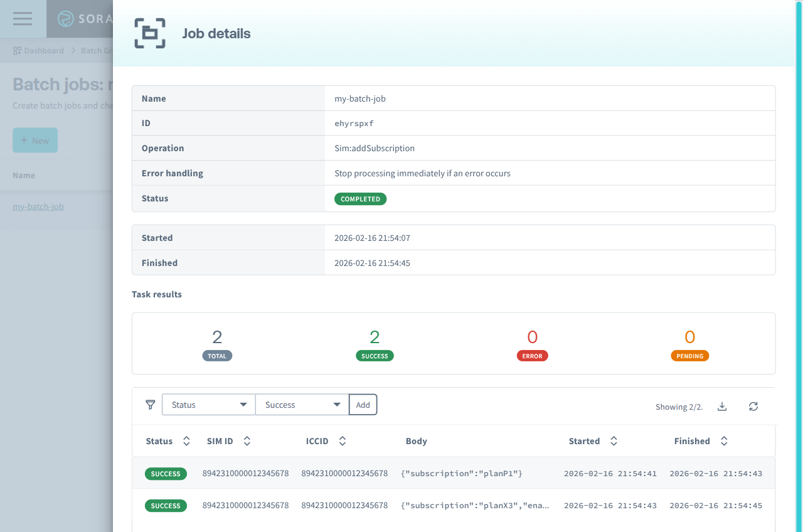
Task: Open the sidebar with the hamburger menu icon
Action: (23, 18)
